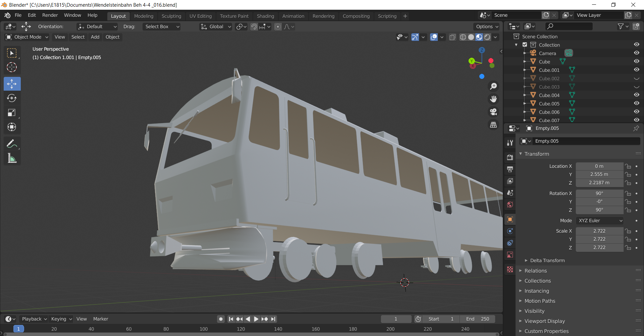
Task: Open the Add menu in viewport header
Action: pyautogui.click(x=95, y=37)
